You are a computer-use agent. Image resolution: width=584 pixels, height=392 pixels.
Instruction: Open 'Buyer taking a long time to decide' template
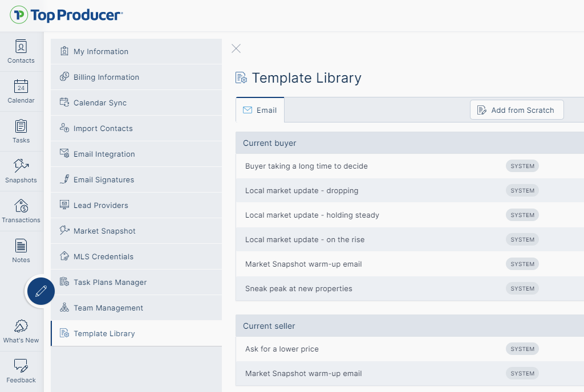(306, 166)
